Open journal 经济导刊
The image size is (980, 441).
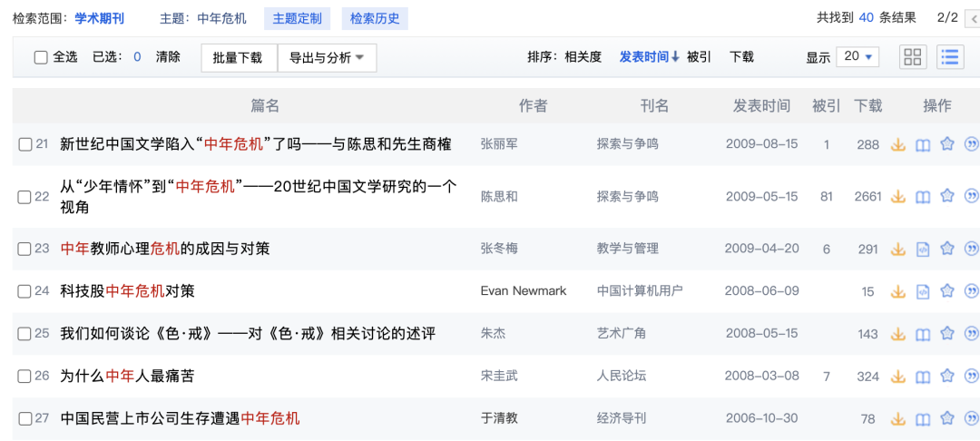pos(622,419)
